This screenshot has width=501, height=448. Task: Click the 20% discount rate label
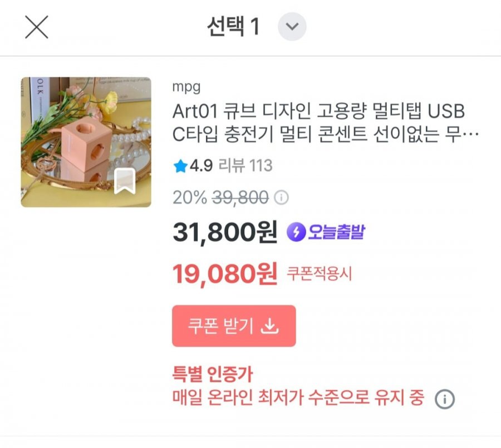[190, 197]
